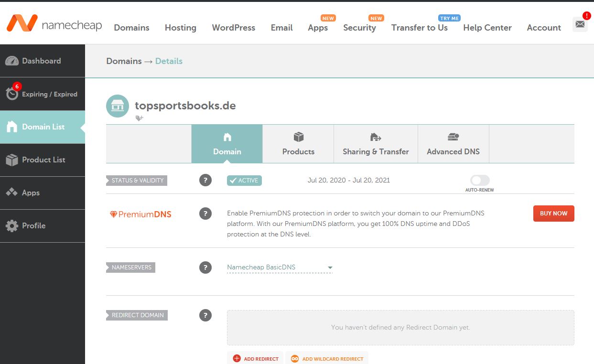This screenshot has height=364, width=594.
Task: Click the empty Redirect Domain placeholder box
Action: click(x=400, y=328)
